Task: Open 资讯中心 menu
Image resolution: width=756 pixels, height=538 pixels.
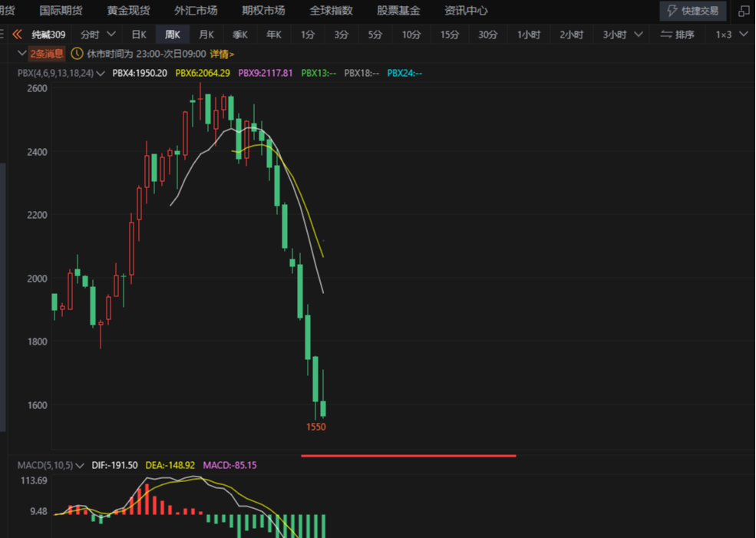Action: pyautogui.click(x=466, y=10)
